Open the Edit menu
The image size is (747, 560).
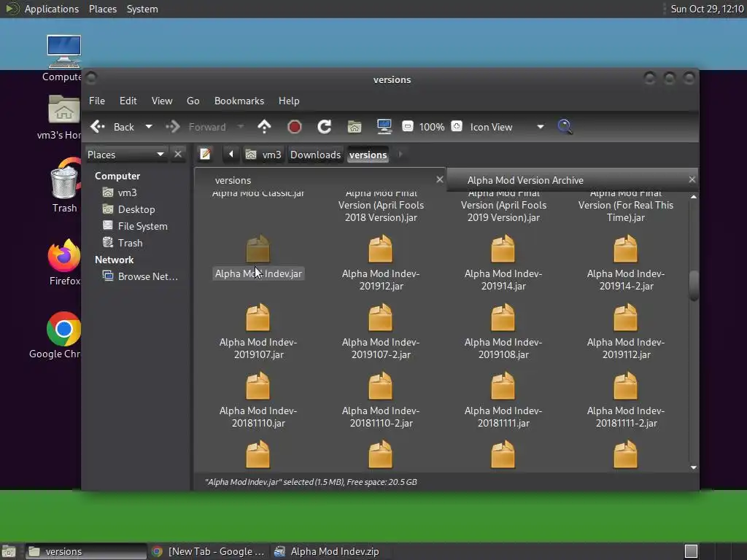tap(128, 101)
